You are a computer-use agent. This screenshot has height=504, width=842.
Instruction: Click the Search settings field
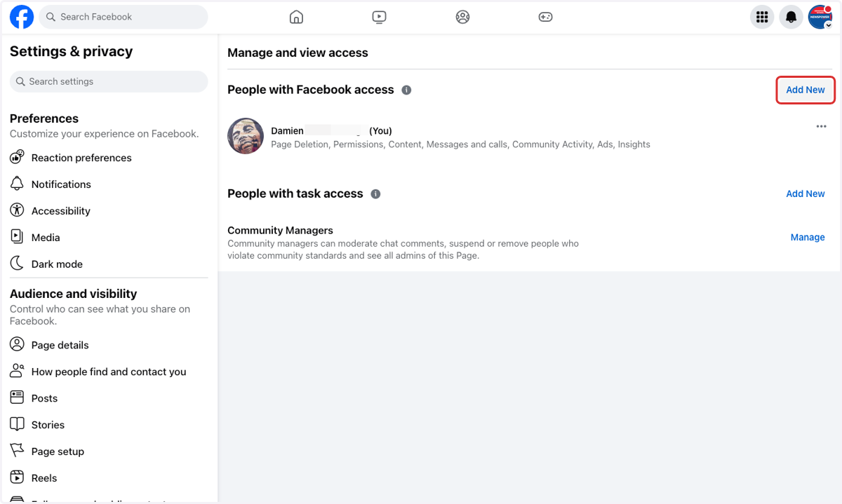point(109,81)
